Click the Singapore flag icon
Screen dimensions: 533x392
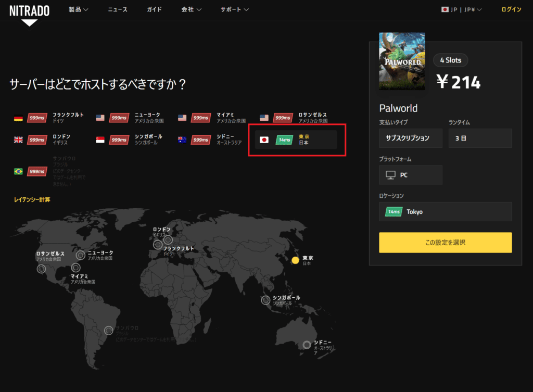click(100, 140)
